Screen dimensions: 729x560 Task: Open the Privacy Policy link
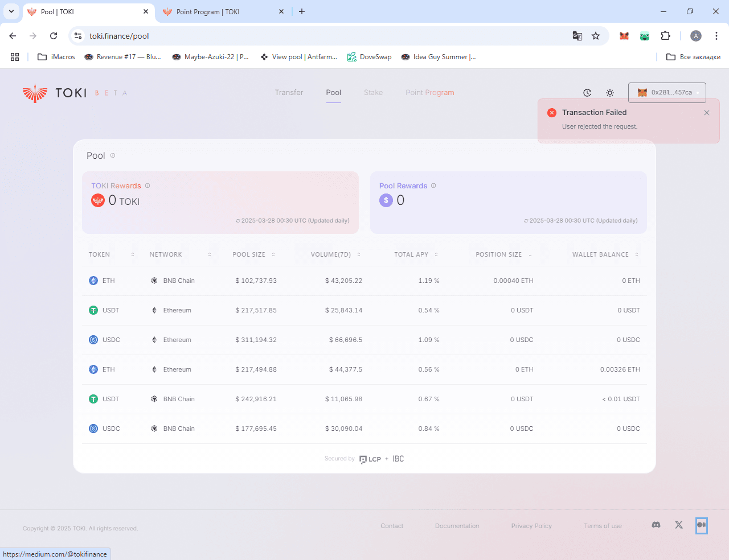531,526
